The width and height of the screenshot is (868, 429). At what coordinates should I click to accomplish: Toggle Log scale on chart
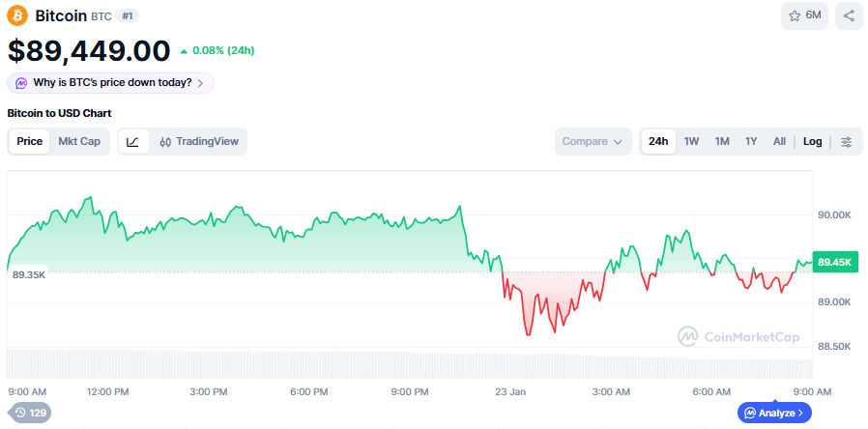pyautogui.click(x=812, y=142)
